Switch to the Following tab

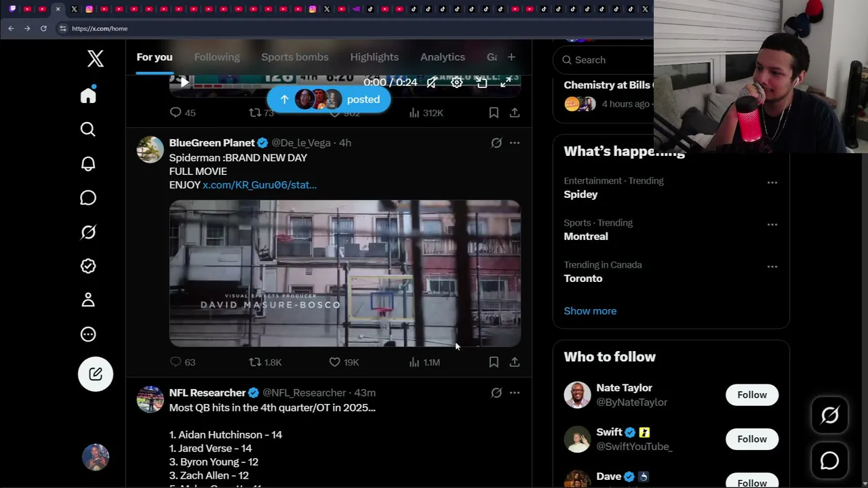(x=217, y=57)
